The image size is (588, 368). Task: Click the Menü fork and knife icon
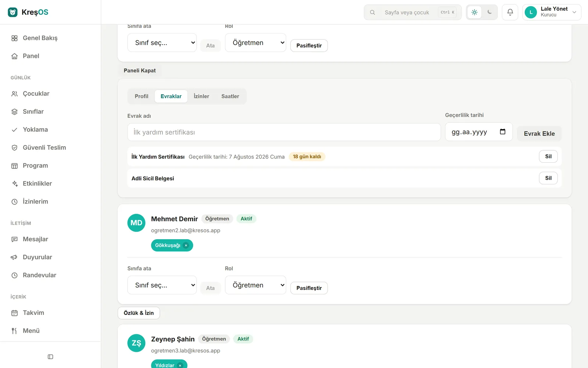click(14, 331)
